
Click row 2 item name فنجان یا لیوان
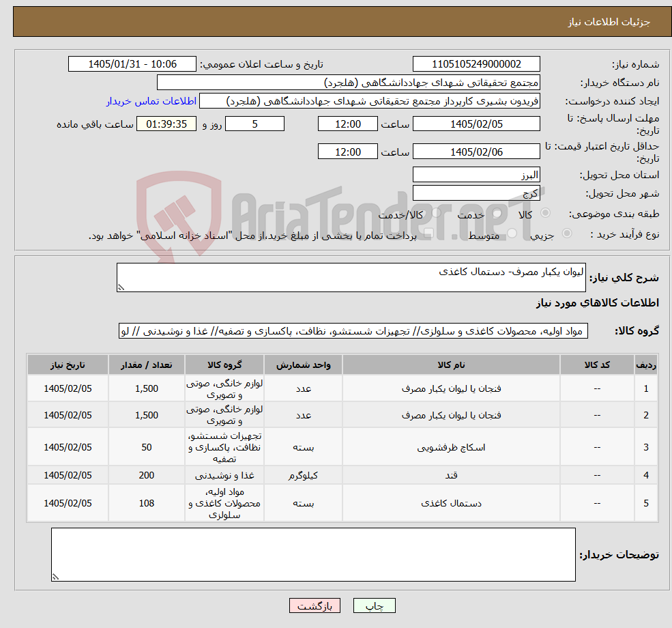(x=451, y=415)
